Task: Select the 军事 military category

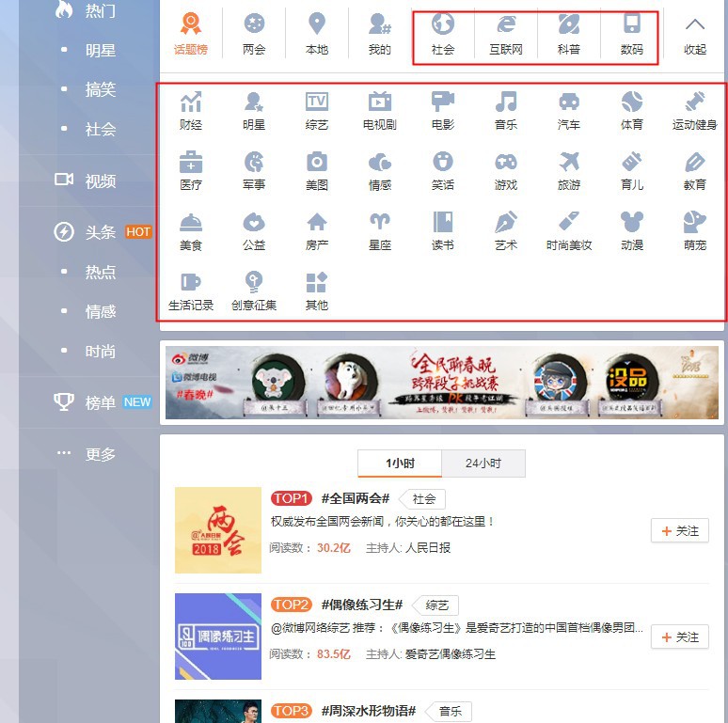Action: click(x=254, y=171)
